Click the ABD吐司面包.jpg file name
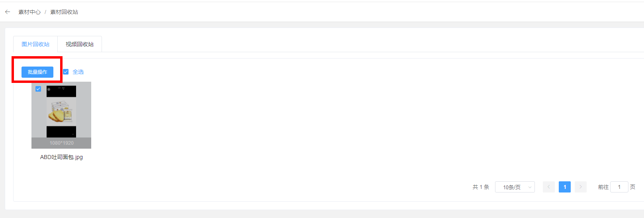Image resolution: width=644 pixels, height=218 pixels. tap(61, 157)
